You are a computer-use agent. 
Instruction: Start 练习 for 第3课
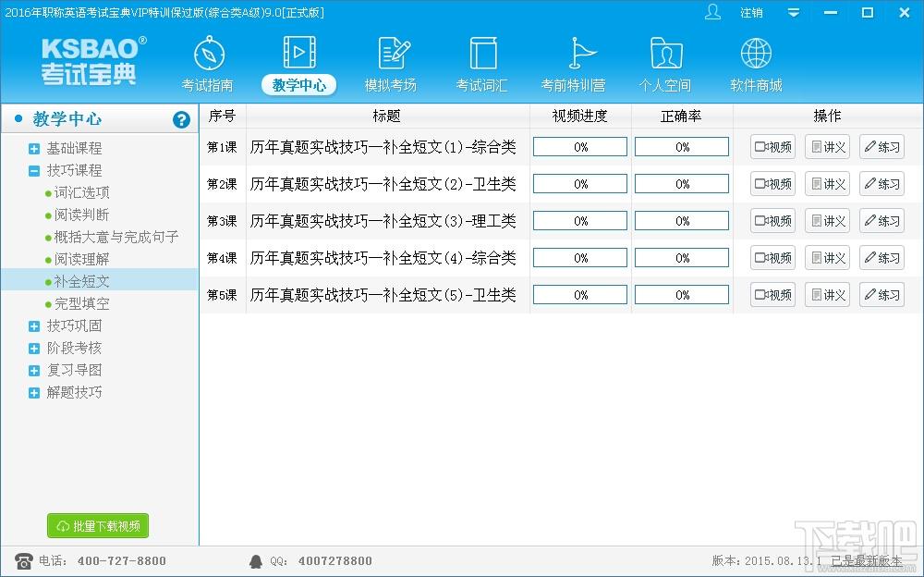881,221
